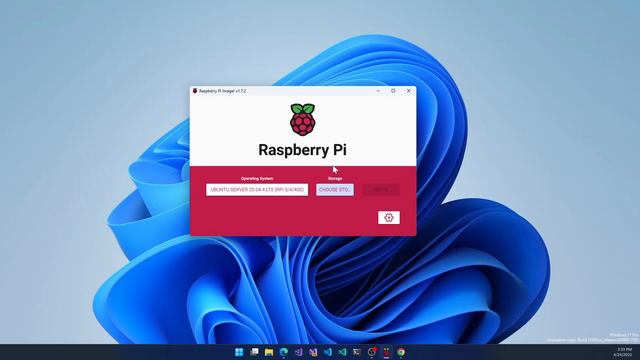Close the Raspberry Pi Imager window
Image resolution: width=640 pixels, height=360 pixels.
[409, 91]
